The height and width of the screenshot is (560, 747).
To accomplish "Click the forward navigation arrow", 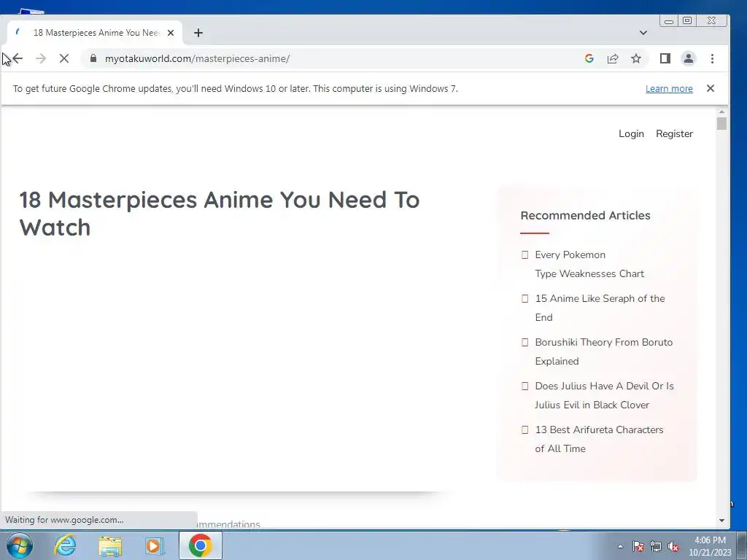I will tap(41, 58).
